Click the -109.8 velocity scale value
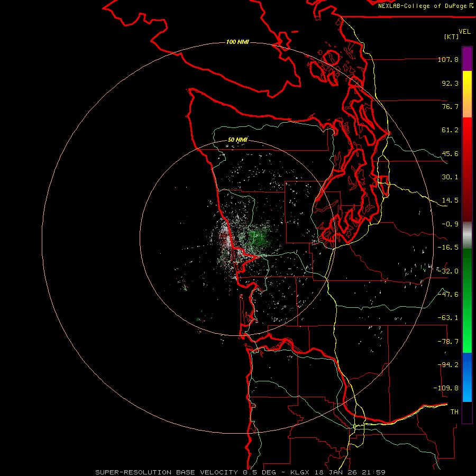Image resolution: width=476 pixels, height=476 pixels. click(446, 388)
